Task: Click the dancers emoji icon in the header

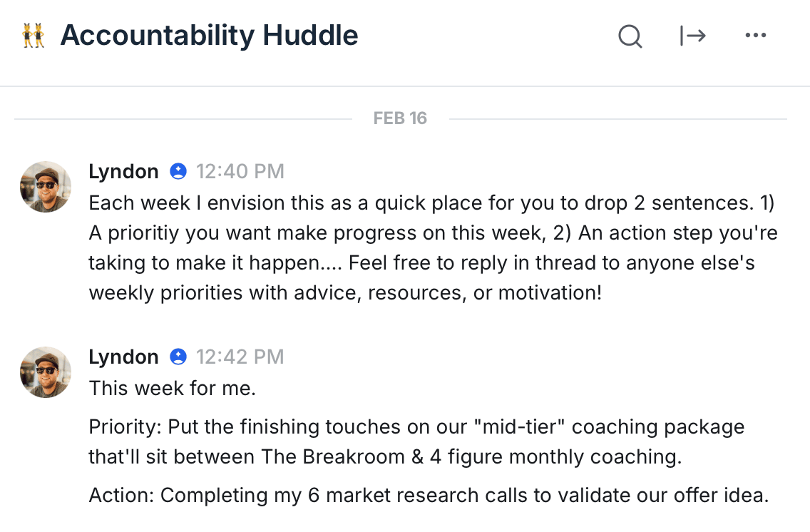Action: point(34,36)
